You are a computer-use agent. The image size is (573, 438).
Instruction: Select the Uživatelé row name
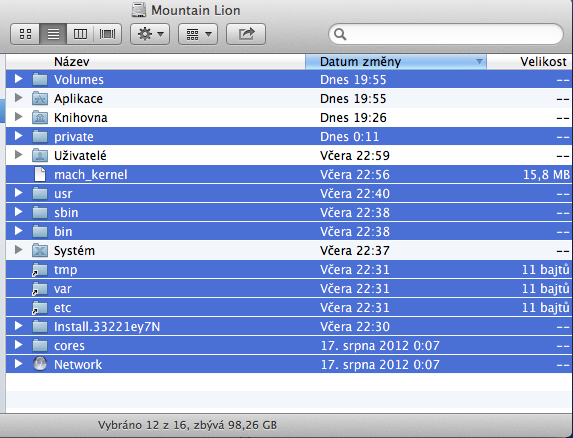(x=80, y=156)
